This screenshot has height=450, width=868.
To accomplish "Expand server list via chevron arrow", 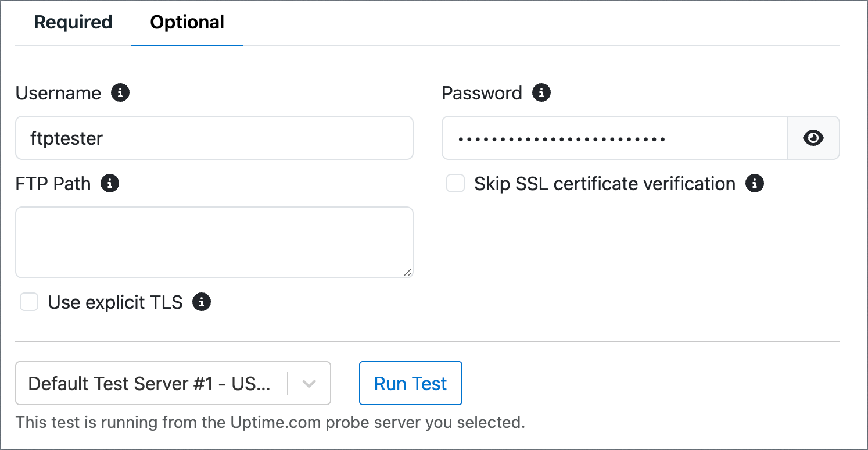I will tap(309, 384).
